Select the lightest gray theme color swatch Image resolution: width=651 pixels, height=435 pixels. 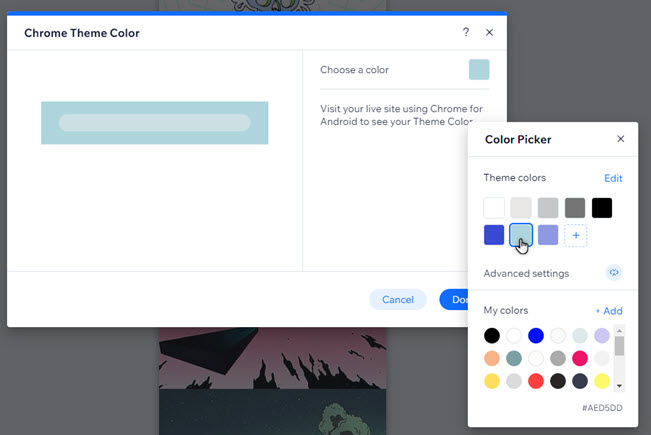click(x=521, y=208)
